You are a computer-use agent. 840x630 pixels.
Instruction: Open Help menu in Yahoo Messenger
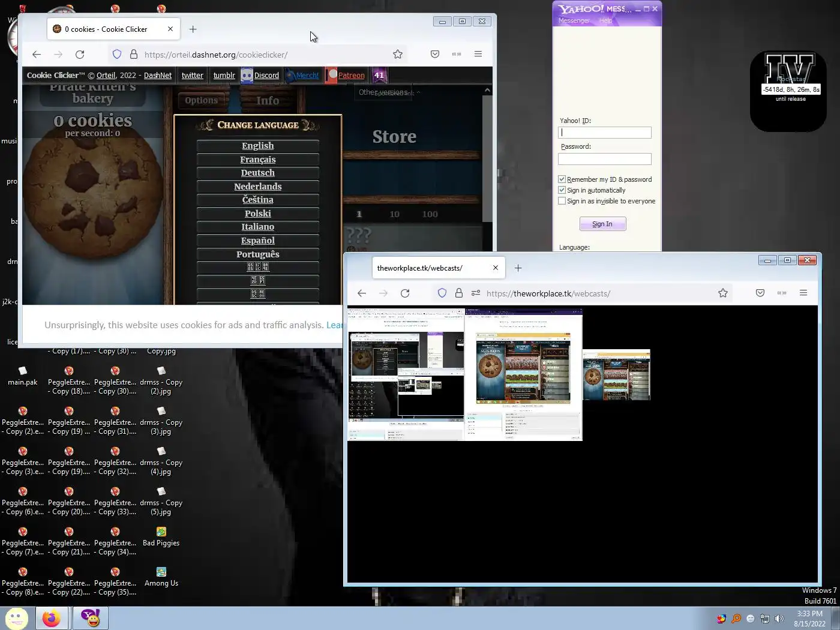(x=605, y=20)
